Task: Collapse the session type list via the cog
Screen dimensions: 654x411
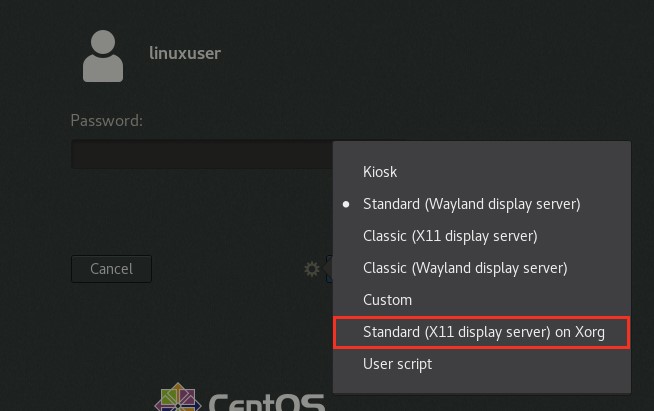Action: point(312,269)
